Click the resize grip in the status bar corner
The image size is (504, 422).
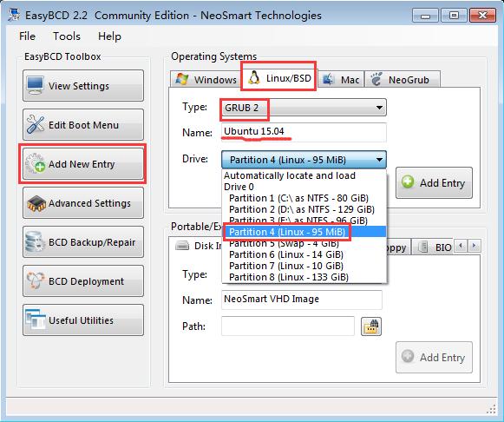(491, 409)
